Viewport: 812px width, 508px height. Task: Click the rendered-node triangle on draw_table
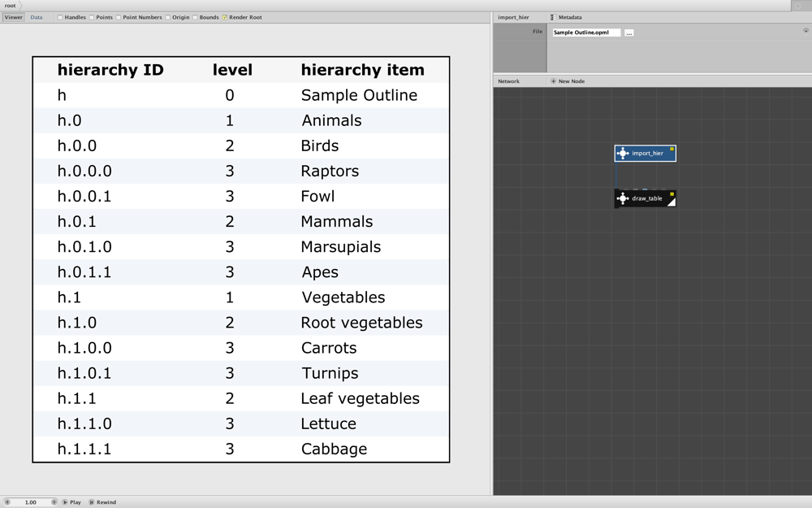point(672,202)
